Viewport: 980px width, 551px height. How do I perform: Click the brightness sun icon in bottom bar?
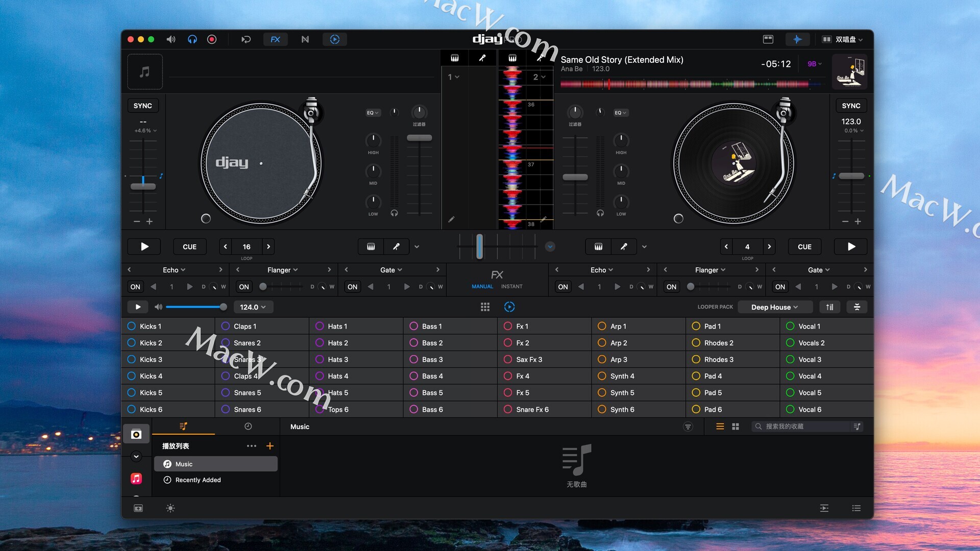pyautogui.click(x=170, y=508)
